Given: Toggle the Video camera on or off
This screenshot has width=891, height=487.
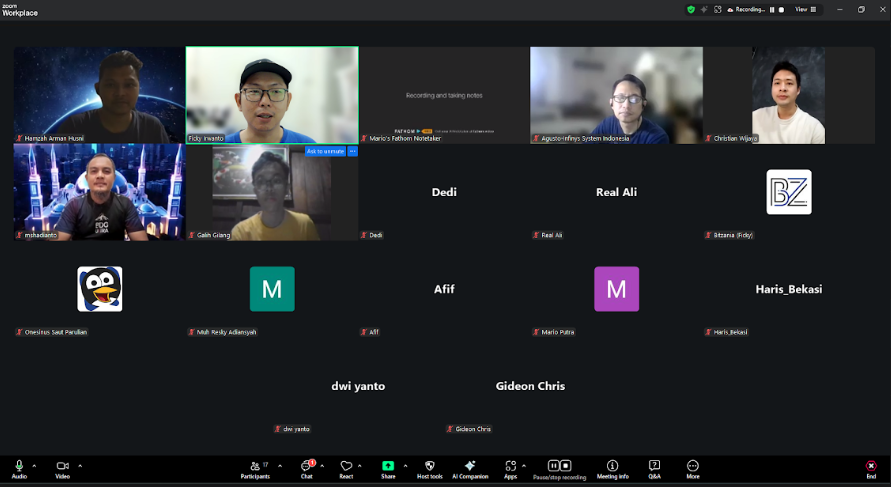Looking at the screenshot, I should 62,467.
